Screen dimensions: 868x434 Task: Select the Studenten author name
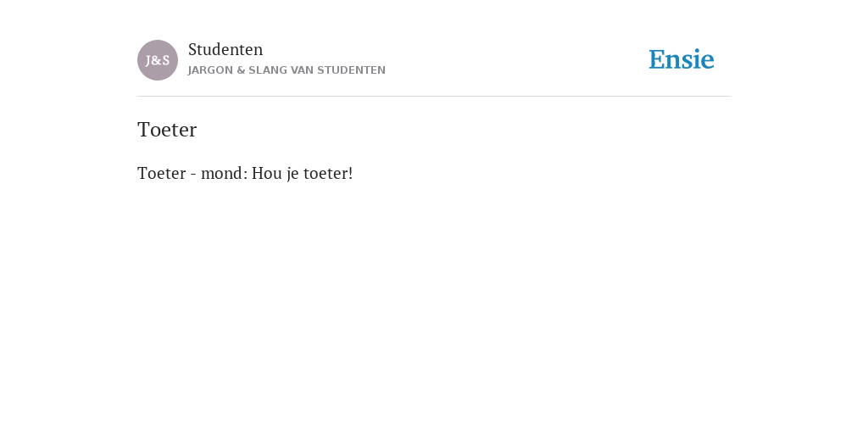coord(225,49)
